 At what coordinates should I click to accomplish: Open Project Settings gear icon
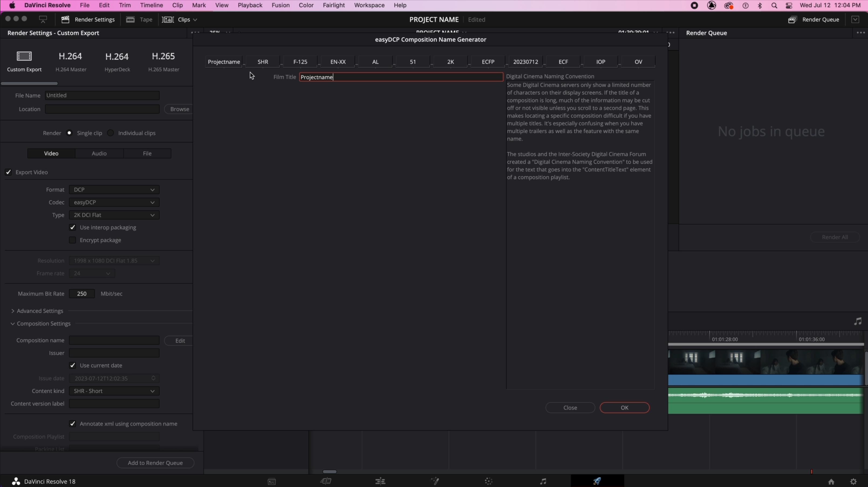853,482
